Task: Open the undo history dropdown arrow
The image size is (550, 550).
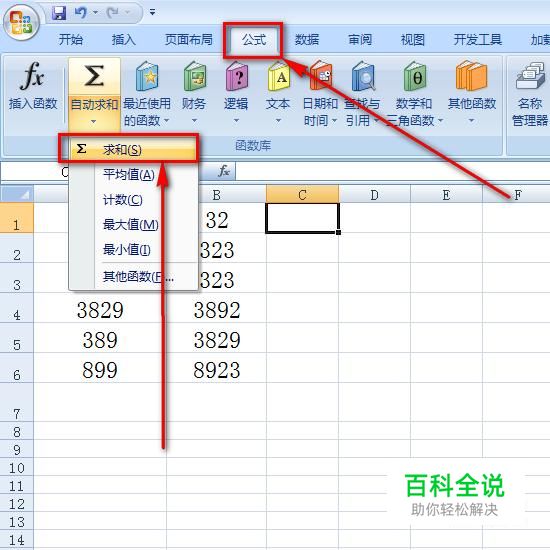Action: coord(95,13)
